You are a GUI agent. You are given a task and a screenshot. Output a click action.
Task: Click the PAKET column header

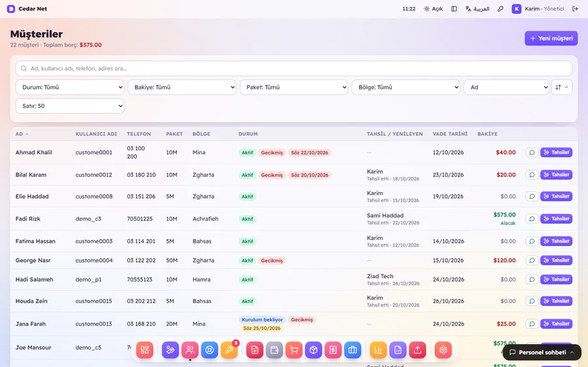coord(174,134)
